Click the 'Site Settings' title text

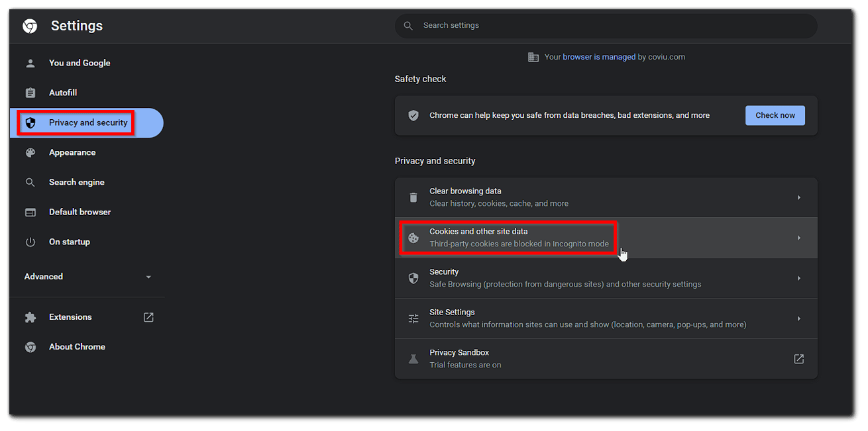coord(452,312)
